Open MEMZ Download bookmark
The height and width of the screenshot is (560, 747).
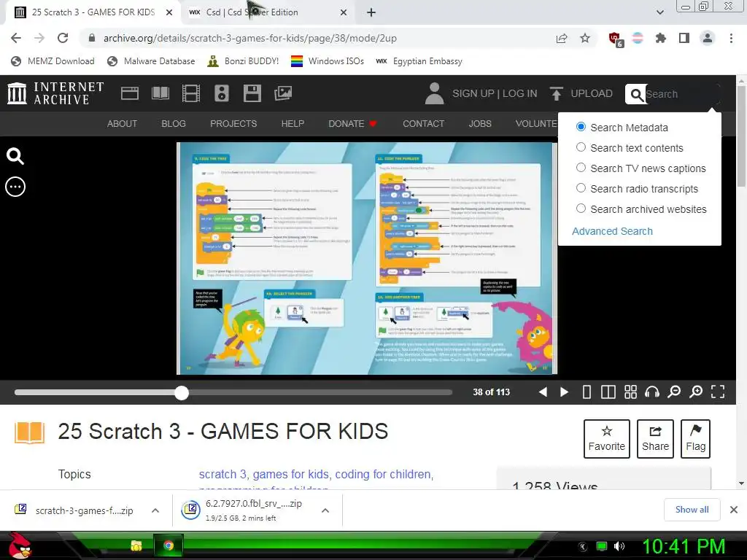tap(53, 61)
